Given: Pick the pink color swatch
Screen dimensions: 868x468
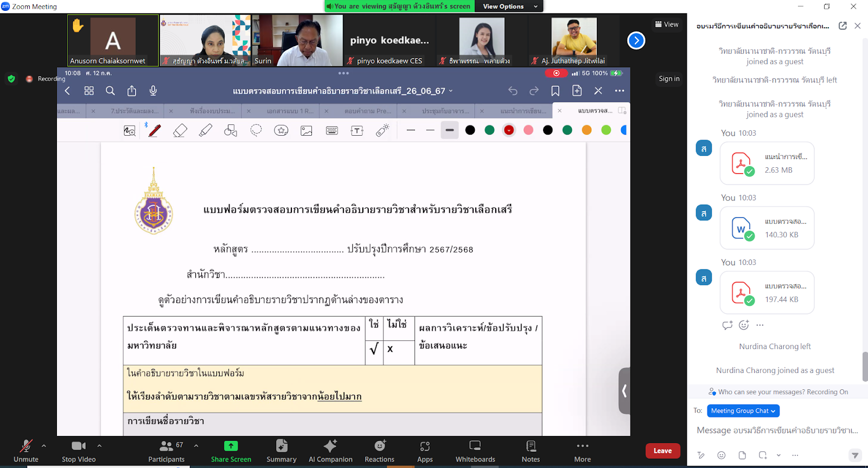Looking at the screenshot, I should click(528, 130).
